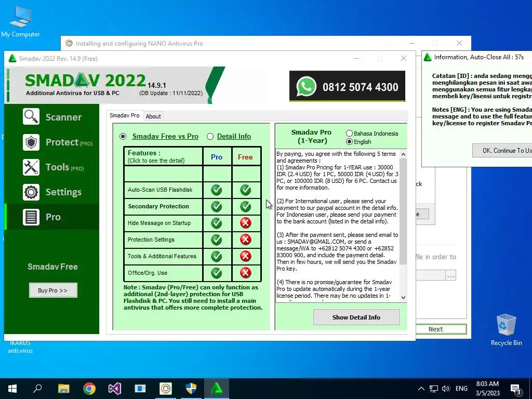Open Windows Security shield taskbar icon

point(191,389)
